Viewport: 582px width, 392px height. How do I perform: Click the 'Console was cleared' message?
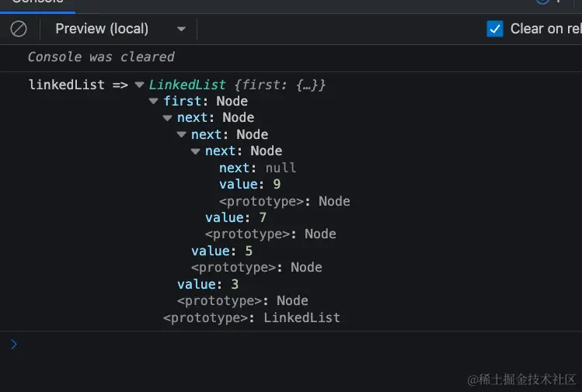coord(101,57)
